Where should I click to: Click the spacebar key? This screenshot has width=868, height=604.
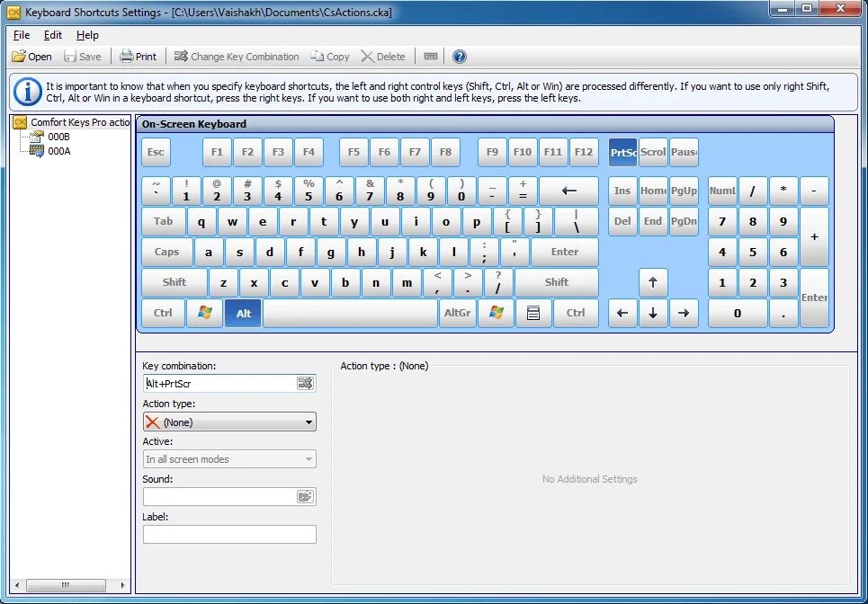[351, 313]
